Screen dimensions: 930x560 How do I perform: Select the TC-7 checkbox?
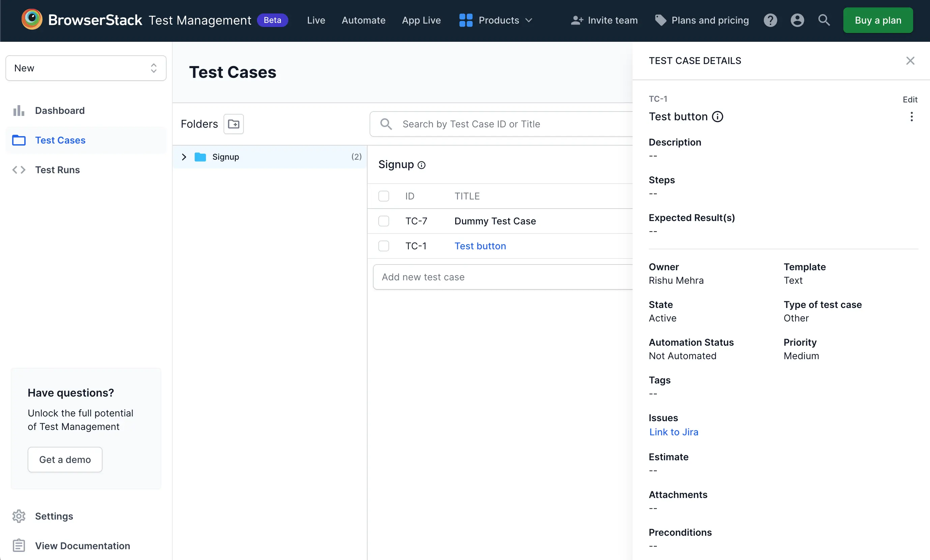(383, 221)
